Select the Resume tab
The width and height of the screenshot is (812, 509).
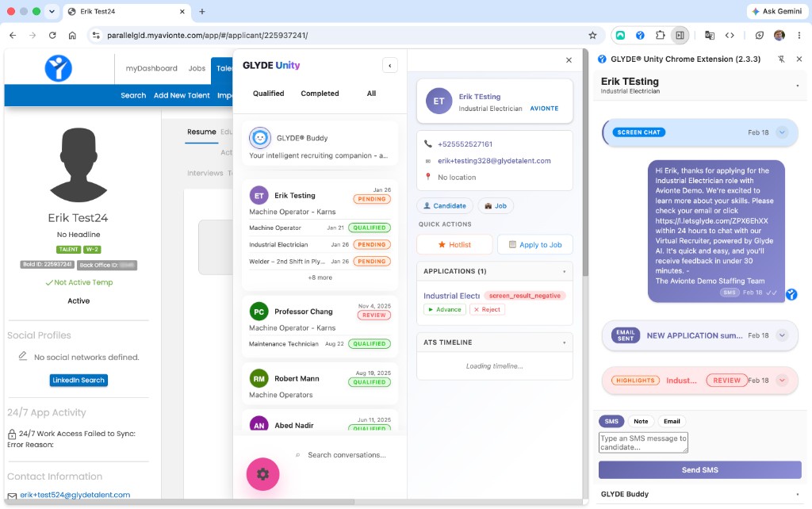click(201, 132)
